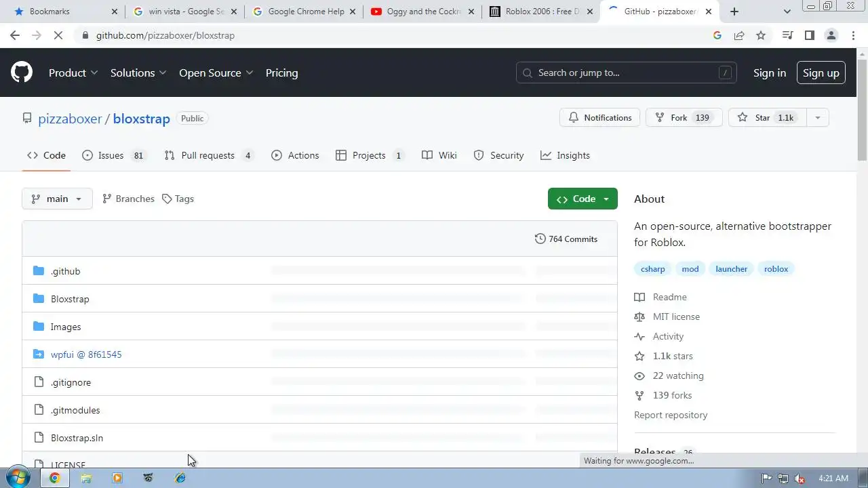868x488 pixels.
Task: Open the Images folder
Action: [66, 327]
